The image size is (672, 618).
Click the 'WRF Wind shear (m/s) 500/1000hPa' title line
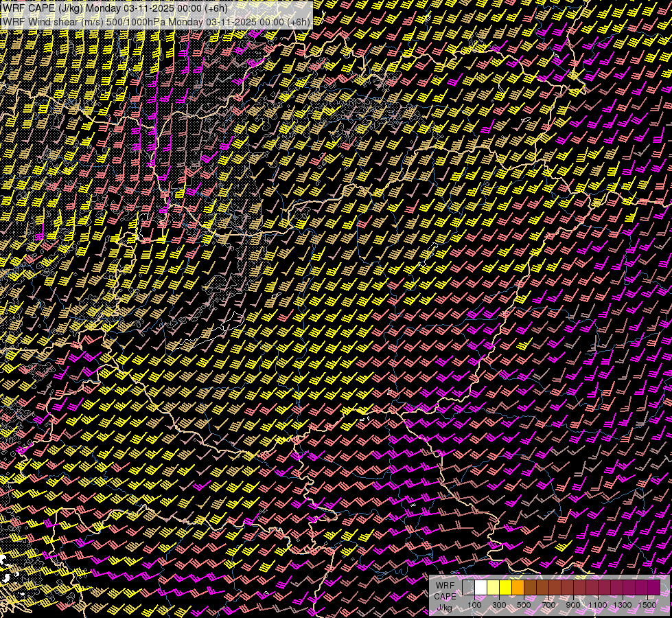tap(156, 22)
